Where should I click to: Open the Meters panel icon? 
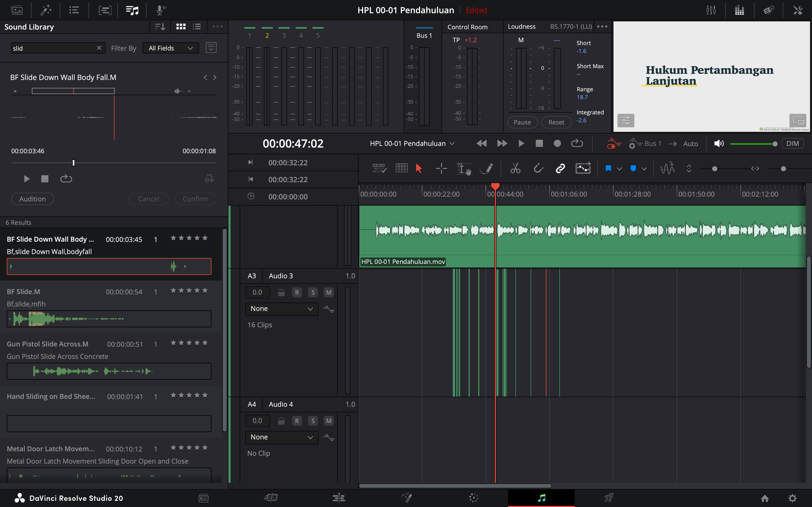739,10
